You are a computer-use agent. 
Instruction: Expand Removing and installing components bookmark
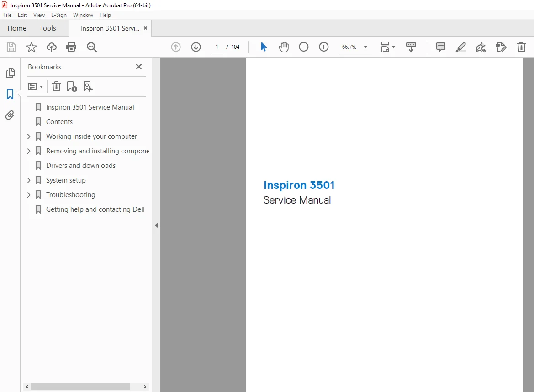point(29,151)
